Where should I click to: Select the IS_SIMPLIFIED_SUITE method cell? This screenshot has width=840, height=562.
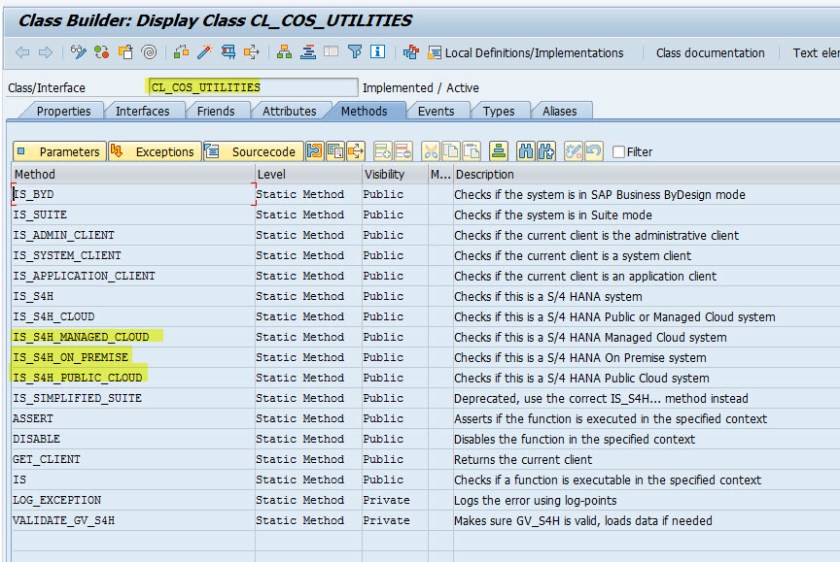tap(133, 398)
